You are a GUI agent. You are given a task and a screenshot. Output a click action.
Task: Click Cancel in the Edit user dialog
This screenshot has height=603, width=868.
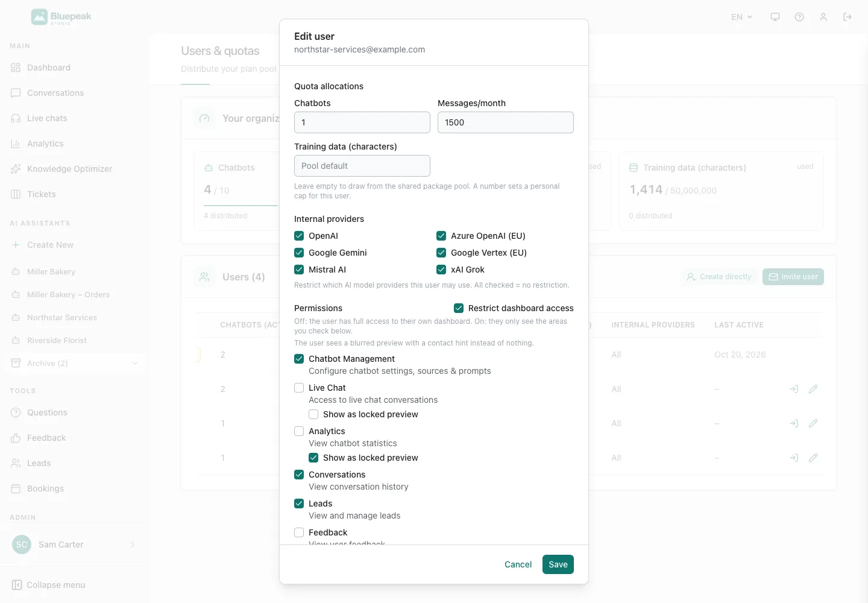[518, 564]
